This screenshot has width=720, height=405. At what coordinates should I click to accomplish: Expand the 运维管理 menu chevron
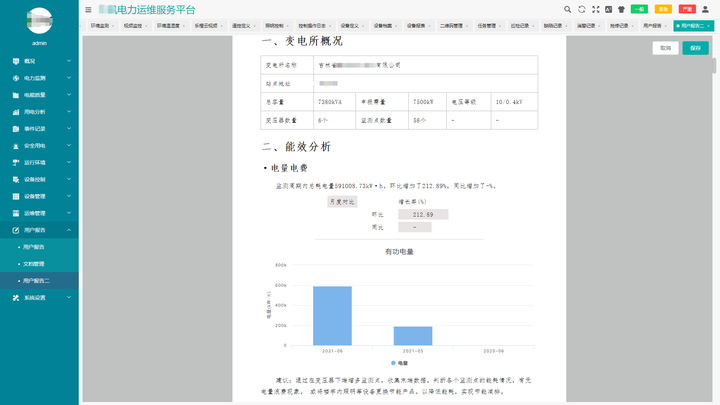(x=69, y=214)
